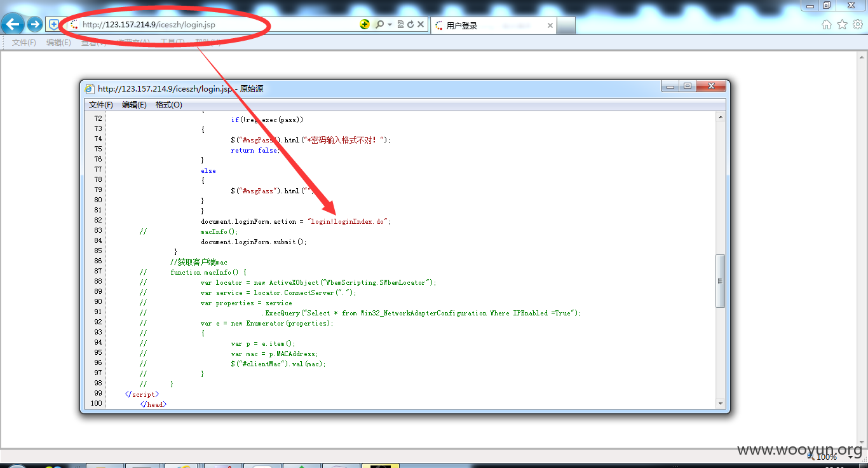This screenshot has height=468, width=868.
Task: Close the 用户登录 tab
Action: tap(550, 25)
